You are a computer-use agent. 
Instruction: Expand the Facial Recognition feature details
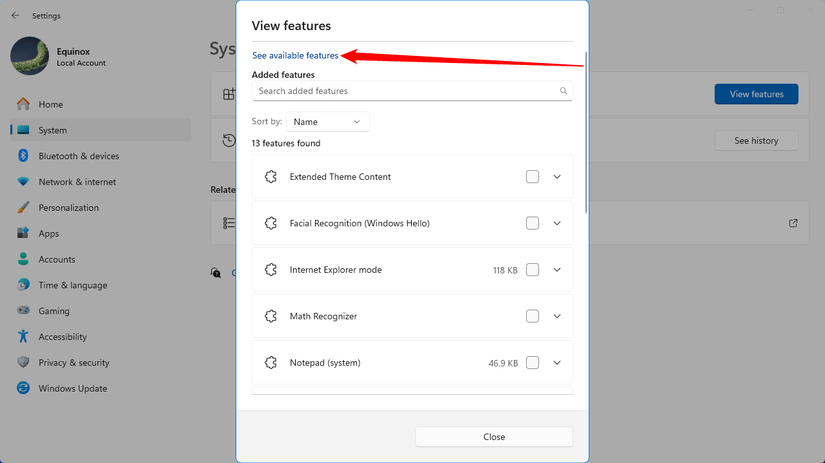(x=557, y=223)
